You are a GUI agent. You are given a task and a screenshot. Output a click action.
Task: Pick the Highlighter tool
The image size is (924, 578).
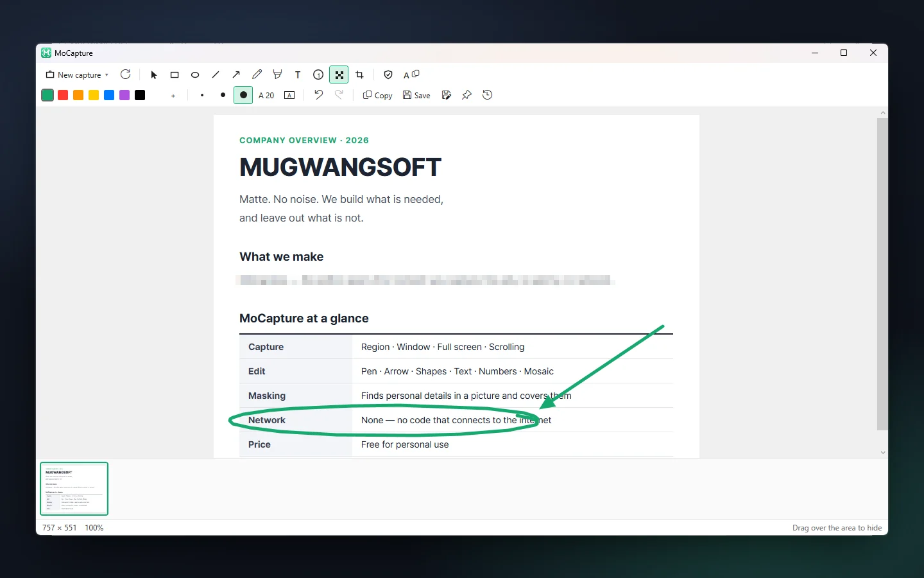click(x=277, y=75)
